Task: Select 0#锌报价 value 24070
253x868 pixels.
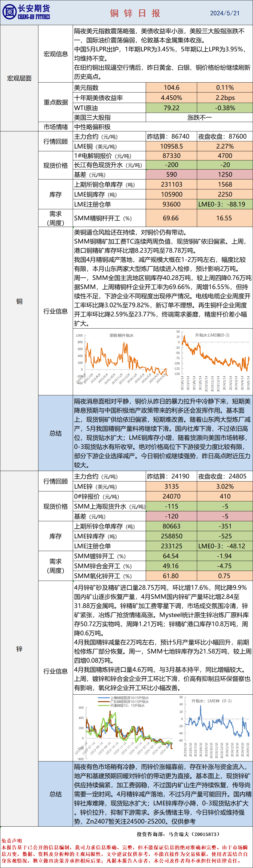Action: [171, 496]
